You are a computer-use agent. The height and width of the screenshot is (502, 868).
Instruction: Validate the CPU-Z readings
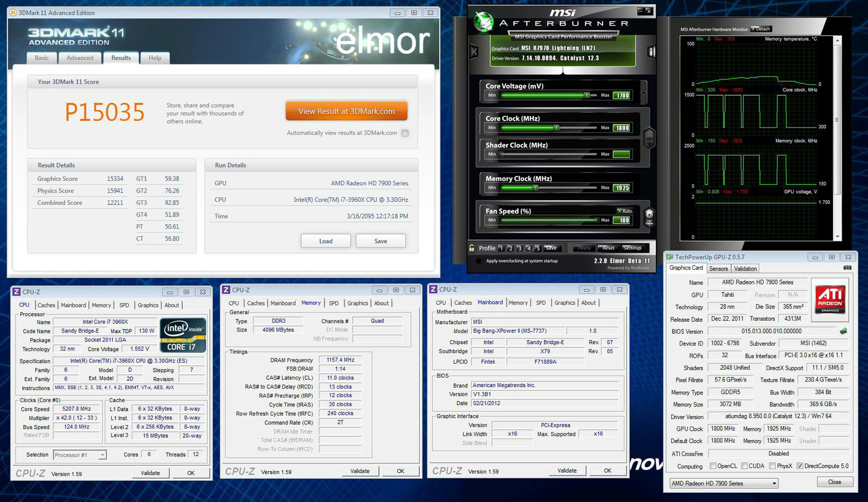click(x=150, y=473)
